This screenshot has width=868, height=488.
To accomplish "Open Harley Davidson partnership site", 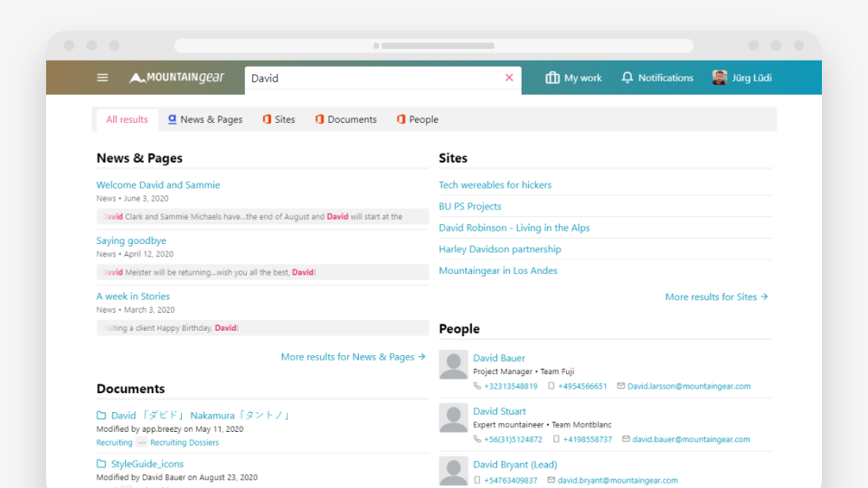I will [500, 249].
